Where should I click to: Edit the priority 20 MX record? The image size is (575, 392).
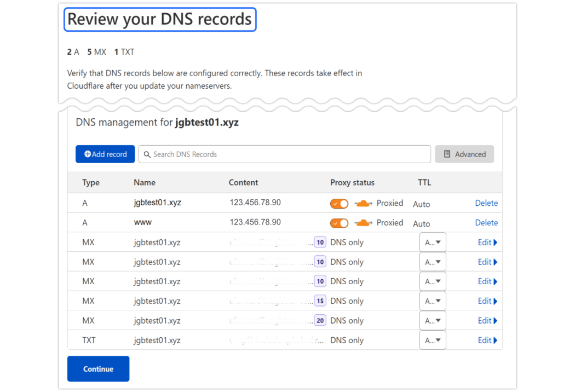pos(487,320)
